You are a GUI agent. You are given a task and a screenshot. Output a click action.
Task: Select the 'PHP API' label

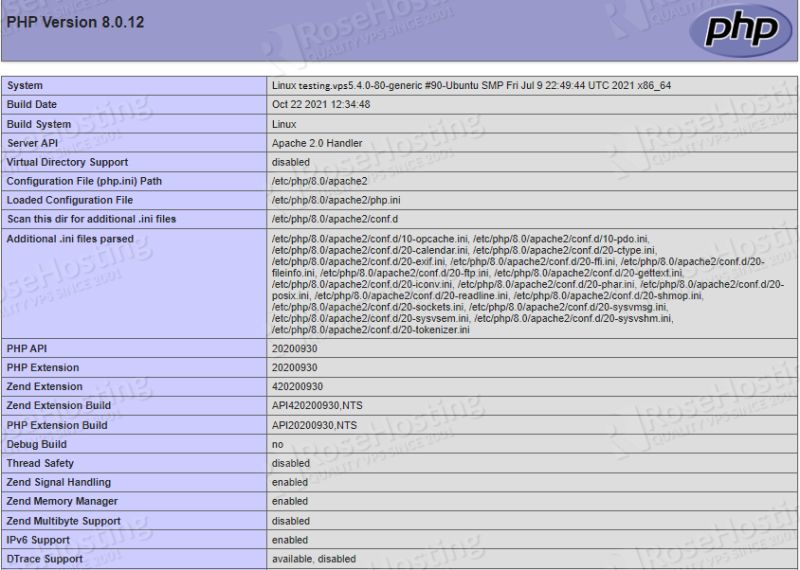point(27,348)
